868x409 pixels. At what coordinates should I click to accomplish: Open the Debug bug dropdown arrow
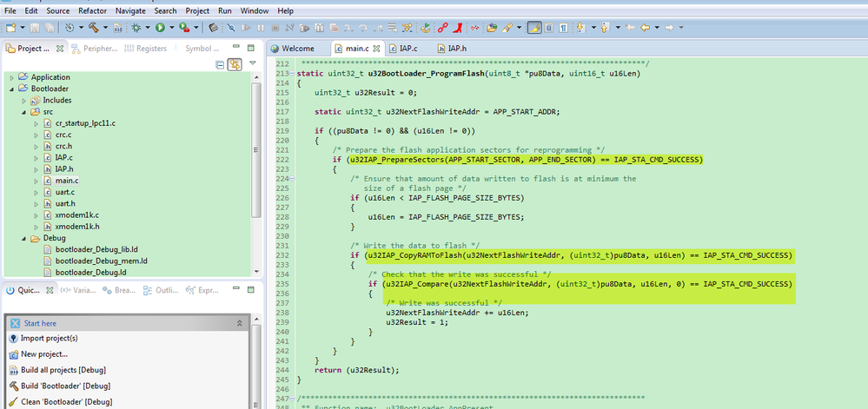tap(148, 28)
